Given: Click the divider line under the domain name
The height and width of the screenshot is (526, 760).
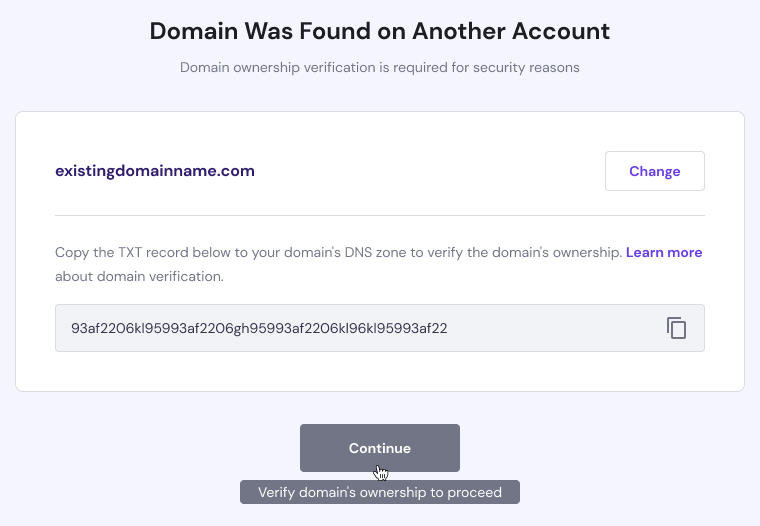Looking at the screenshot, I should [380, 215].
